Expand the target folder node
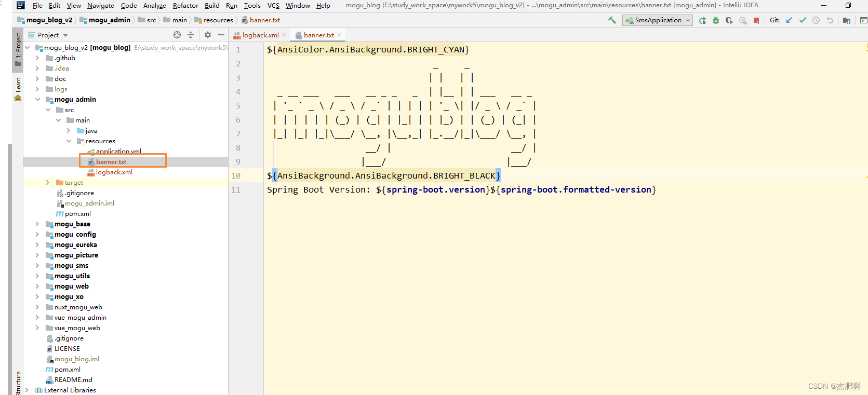This screenshot has height=395, width=868. (48, 182)
